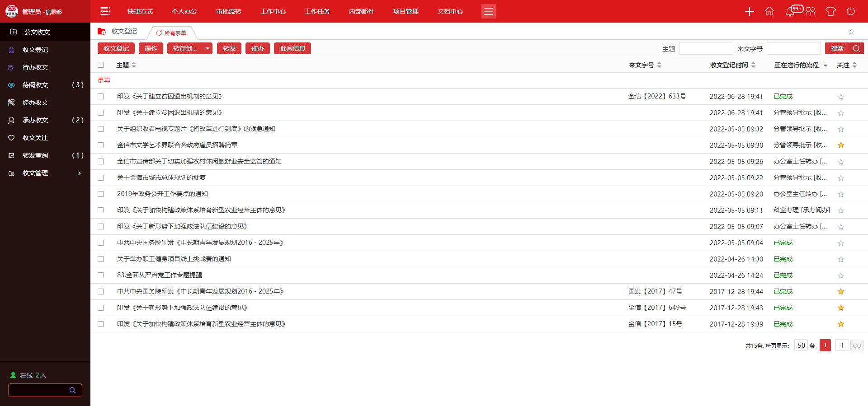This screenshot has width=868, height=406.
Task: Expand 收文管理 submenu in sidebar
Action: [x=80, y=173]
